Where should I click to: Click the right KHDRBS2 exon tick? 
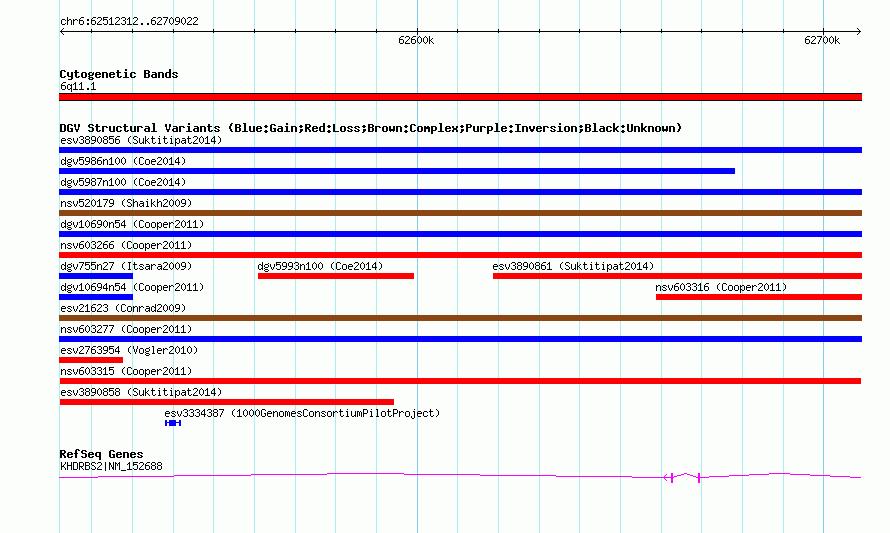coord(699,478)
